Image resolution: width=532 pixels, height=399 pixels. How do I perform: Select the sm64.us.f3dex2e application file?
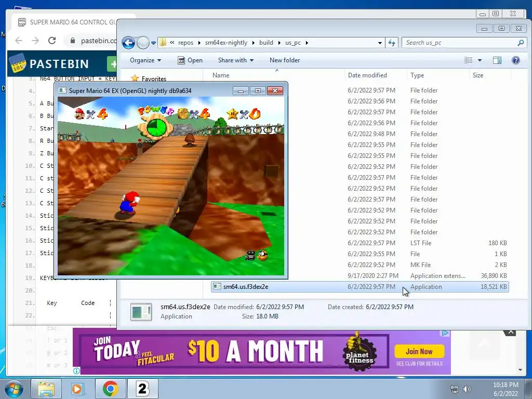[x=360, y=287]
